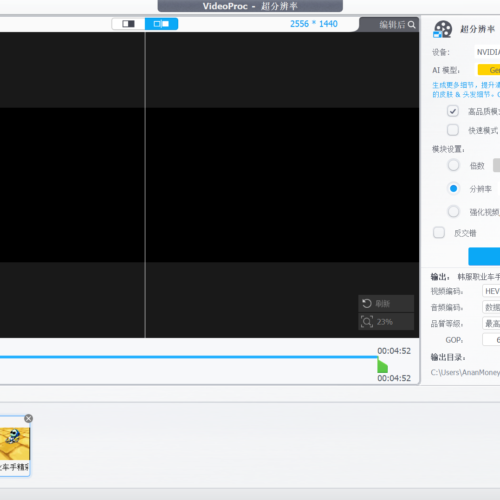500x500 pixels.
Task: Click the blue AI model description text
Action: point(466,90)
